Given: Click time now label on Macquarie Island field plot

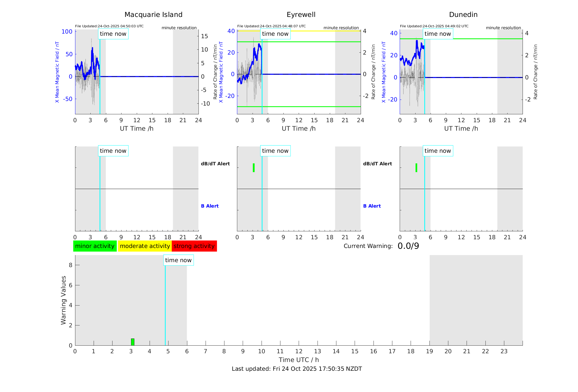Looking at the screenshot, I should (113, 34).
